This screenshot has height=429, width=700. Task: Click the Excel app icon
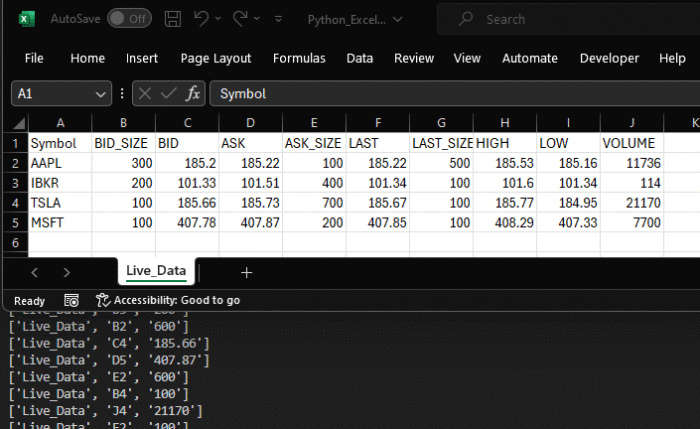point(26,19)
